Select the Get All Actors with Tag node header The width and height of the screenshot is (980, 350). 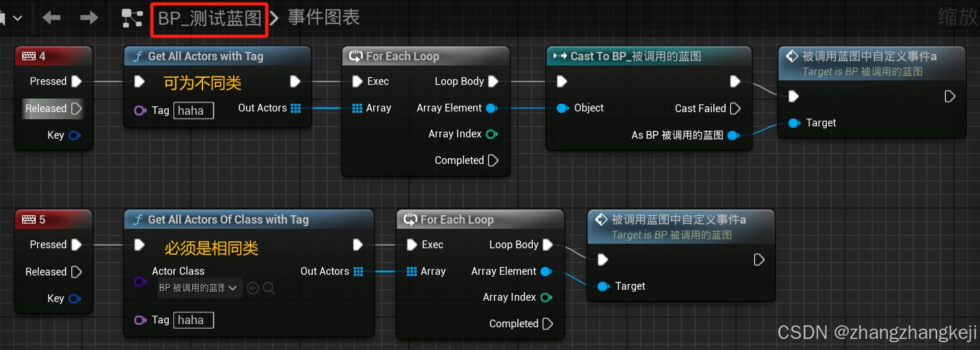pos(217,56)
